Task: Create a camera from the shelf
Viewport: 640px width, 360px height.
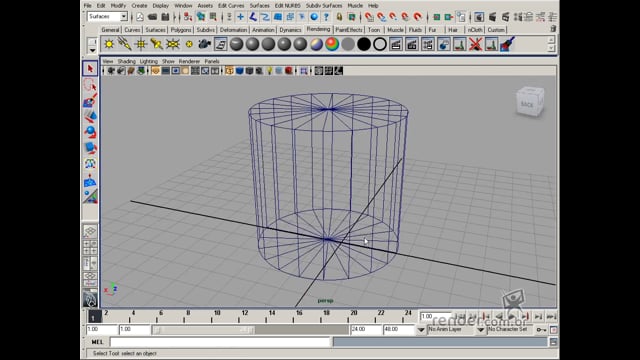Action: coord(204,44)
